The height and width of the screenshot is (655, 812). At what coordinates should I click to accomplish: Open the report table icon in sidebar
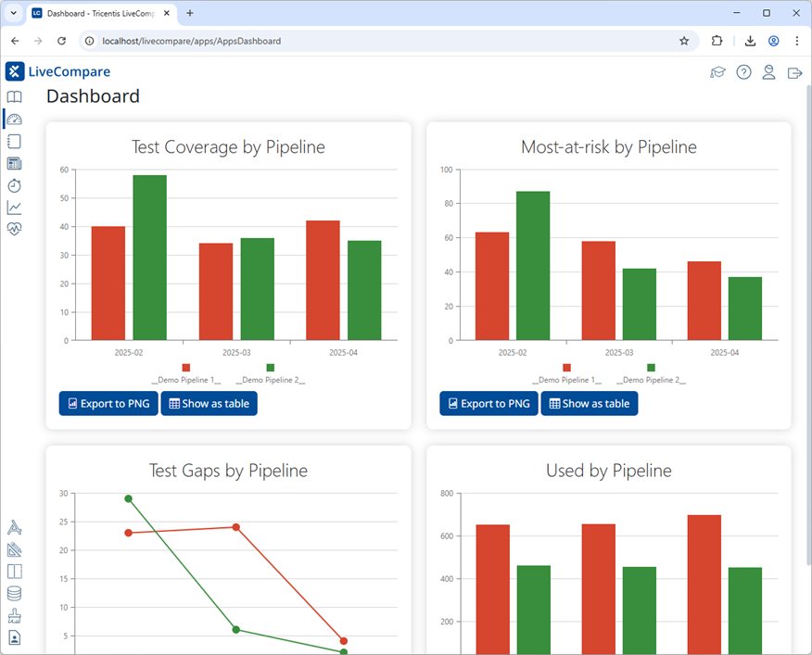pyautogui.click(x=13, y=163)
